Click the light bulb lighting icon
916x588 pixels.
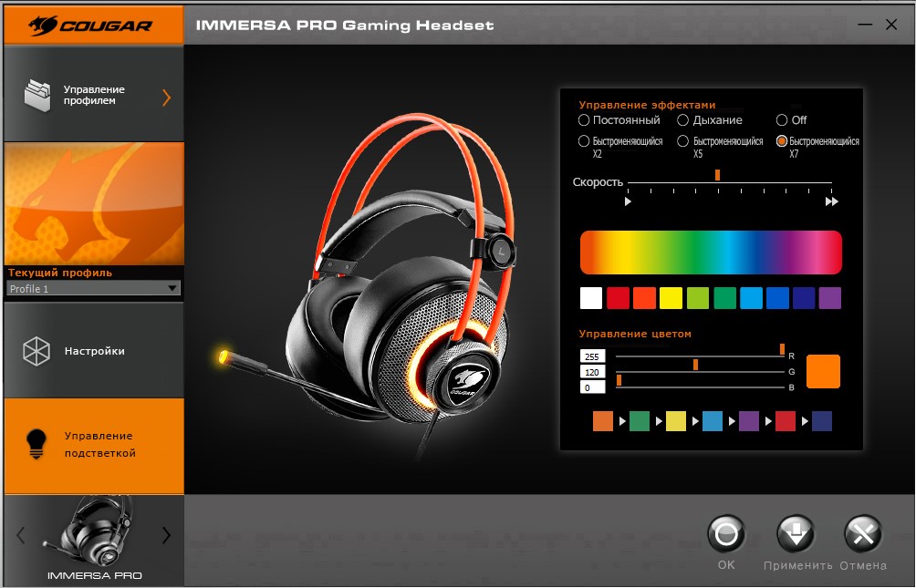pos(36,444)
